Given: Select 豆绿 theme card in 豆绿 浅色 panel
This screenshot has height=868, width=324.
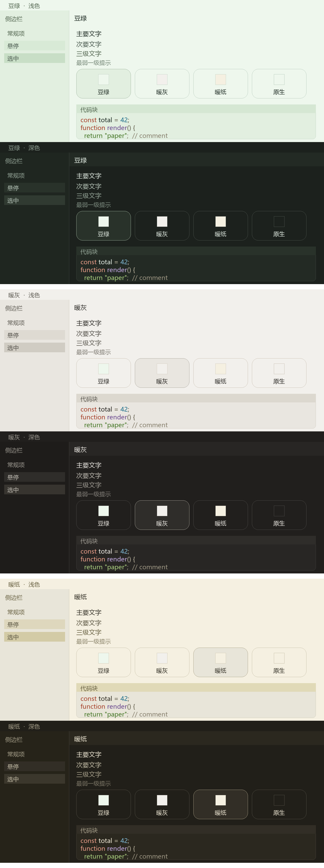Looking at the screenshot, I should point(103,84).
